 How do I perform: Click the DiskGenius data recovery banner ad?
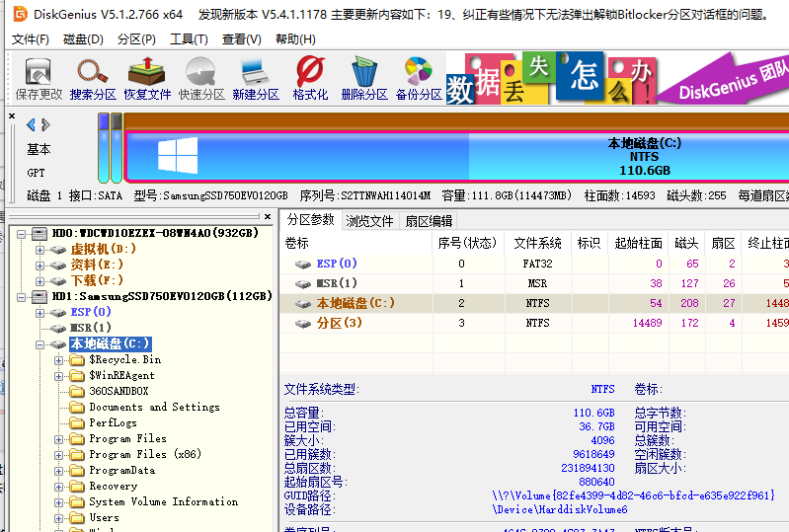617,78
